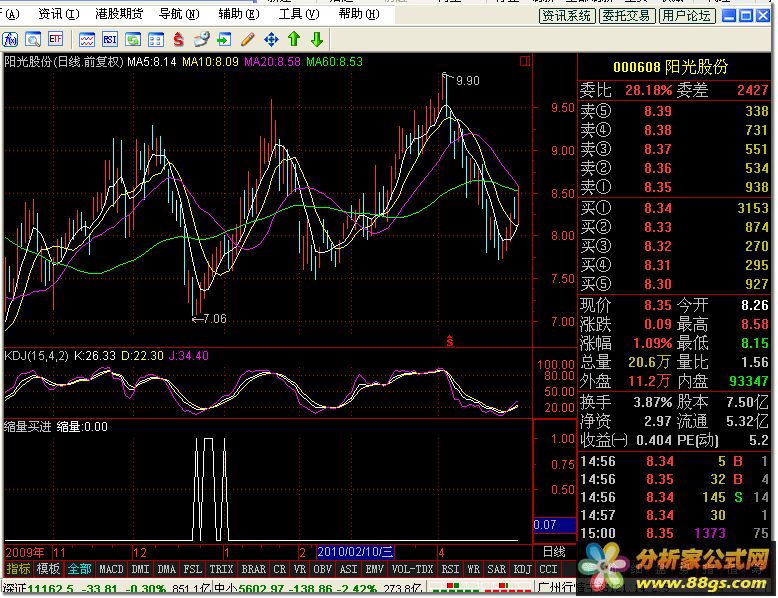Select the 模板 tab
Image resolution: width=778 pixels, height=598 pixels.
coord(49,569)
